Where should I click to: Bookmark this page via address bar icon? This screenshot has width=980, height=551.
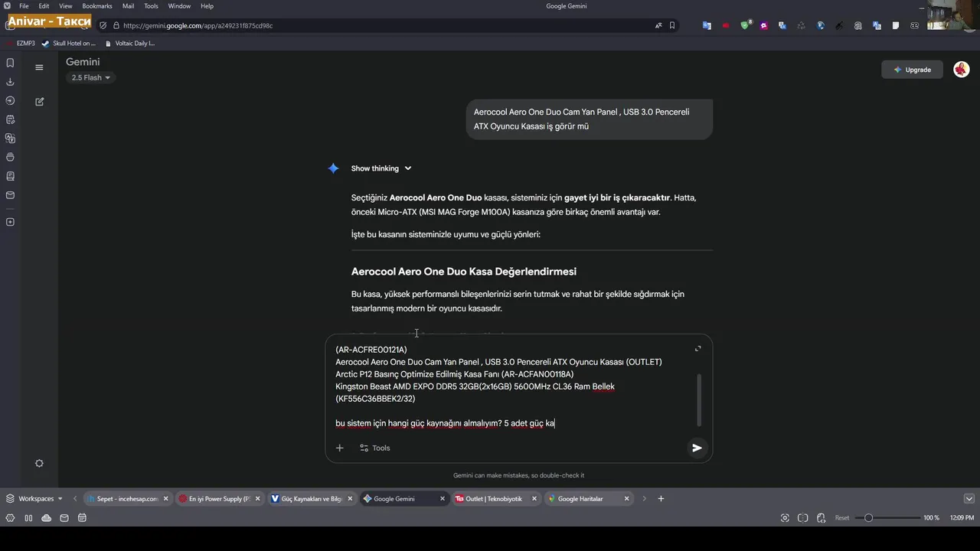coord(672,25)
